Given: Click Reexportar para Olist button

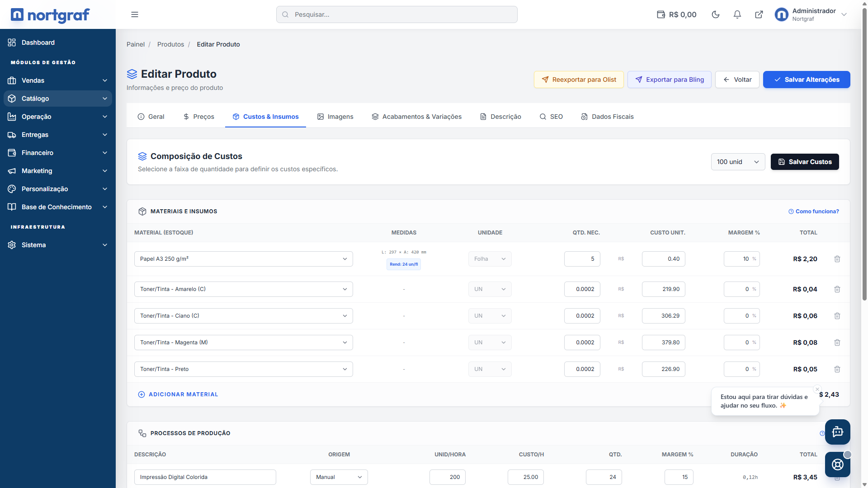Looking at the screenshot, I should (579, 80).
